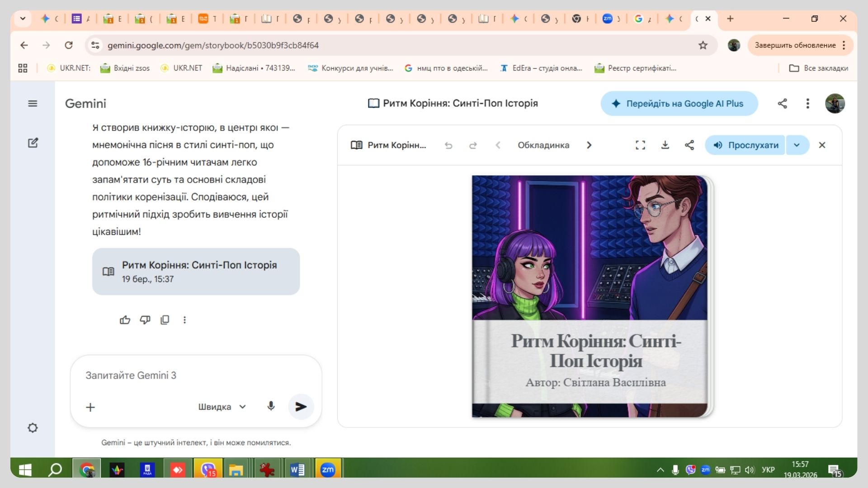Open the Вхідні zsos bookmark
This screenshot has height=488, width=868.
125,68
